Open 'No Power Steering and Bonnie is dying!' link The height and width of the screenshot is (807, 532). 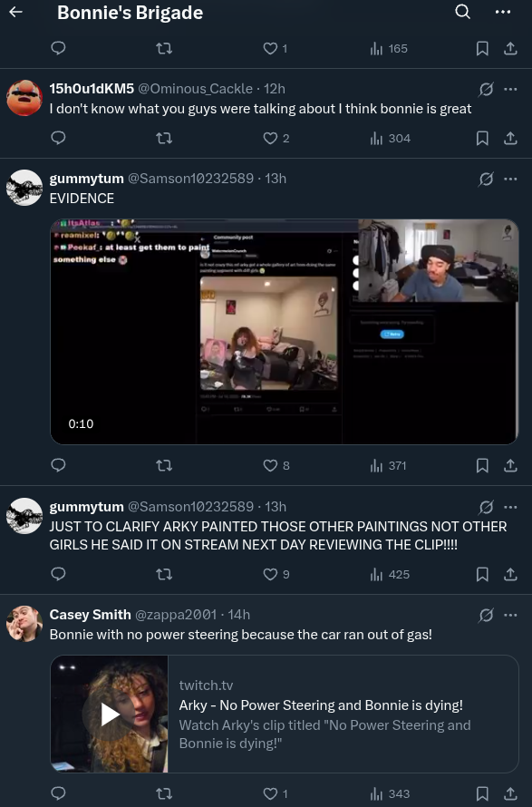321,705
